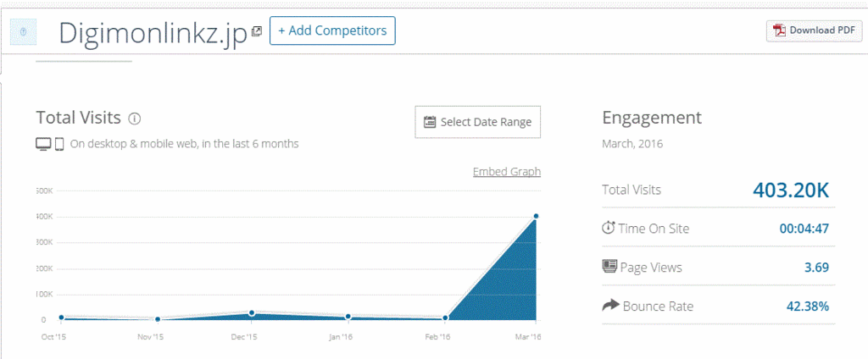Click the PDF icon in the Download button
The width and height of the screenshot is (868, 359).
[780, 30]
